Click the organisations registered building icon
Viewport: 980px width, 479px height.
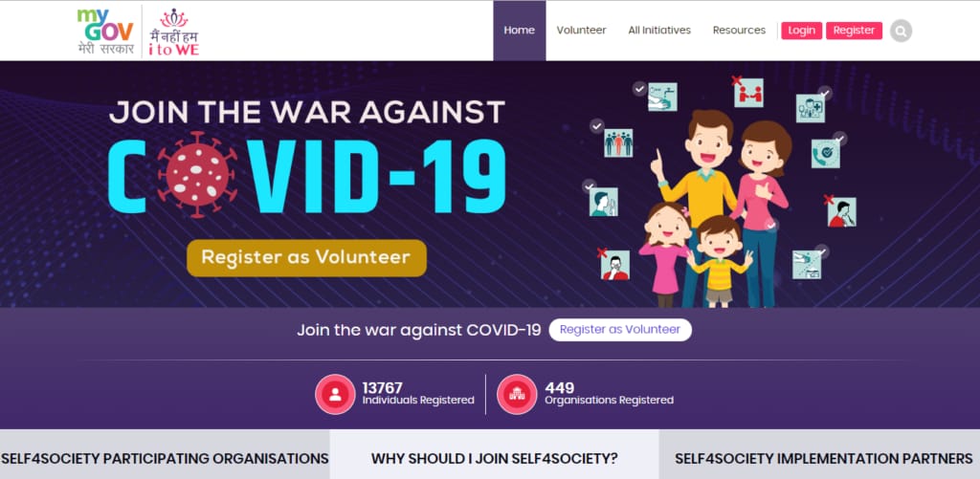[x=516, y=394]
